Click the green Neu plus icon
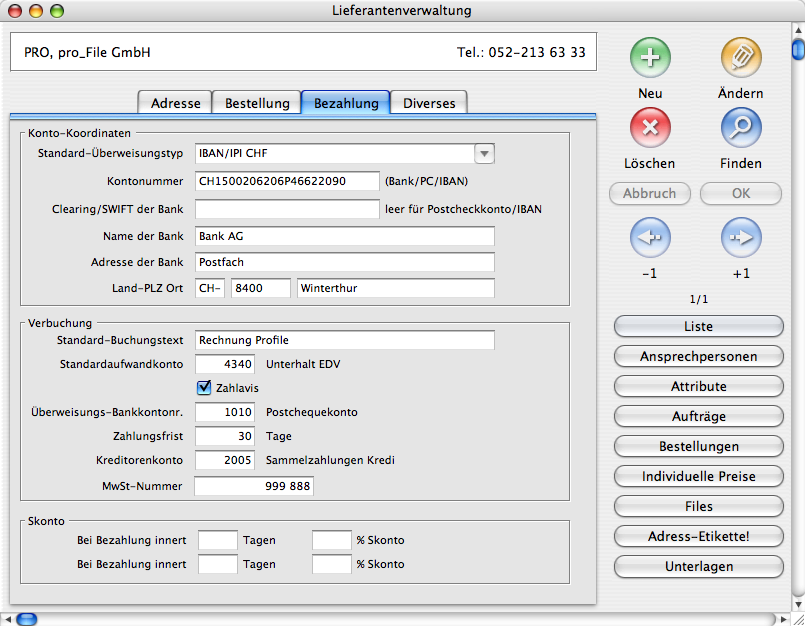The height and width of the screenshot is (626, 805). tap(650, 58)
